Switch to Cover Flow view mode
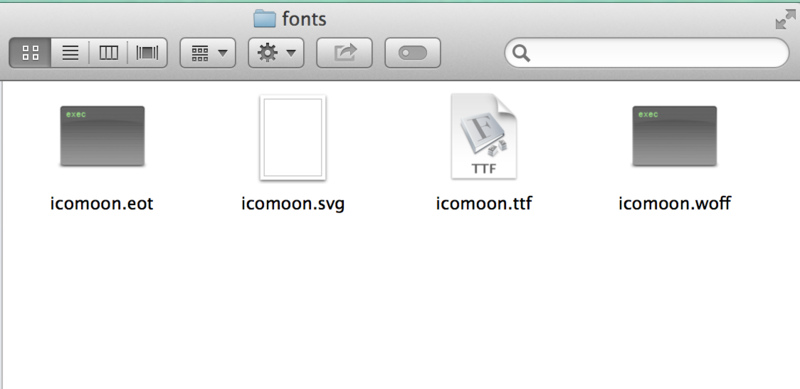This screenshot has width=800, height=389. 147,53
